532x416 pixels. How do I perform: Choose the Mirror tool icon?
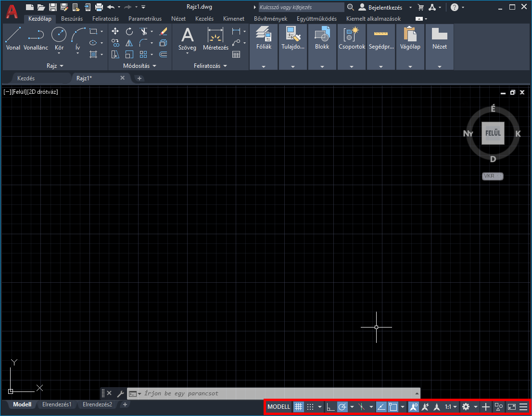pos(129,43)
